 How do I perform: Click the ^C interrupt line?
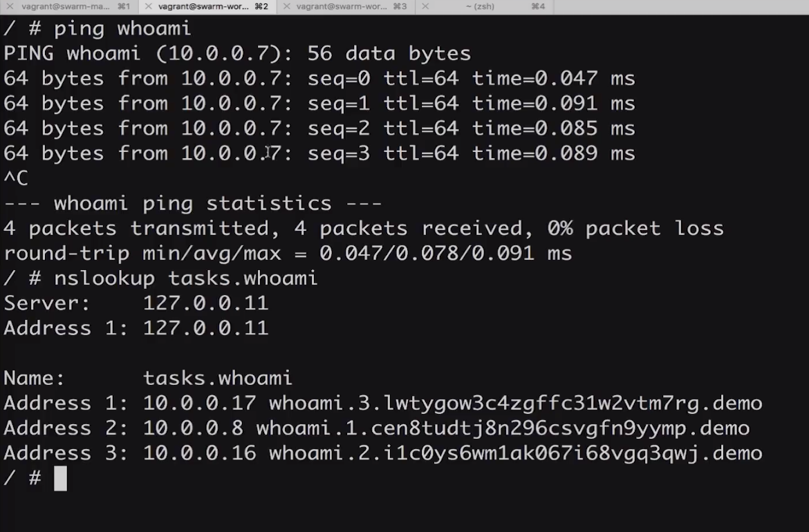point(16,178)
